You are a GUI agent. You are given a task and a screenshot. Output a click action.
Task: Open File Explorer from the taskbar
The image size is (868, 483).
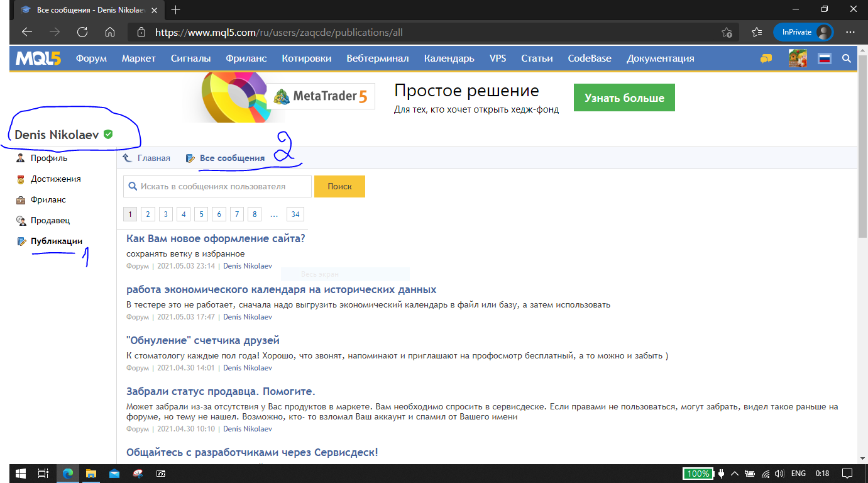coord(91,474)
